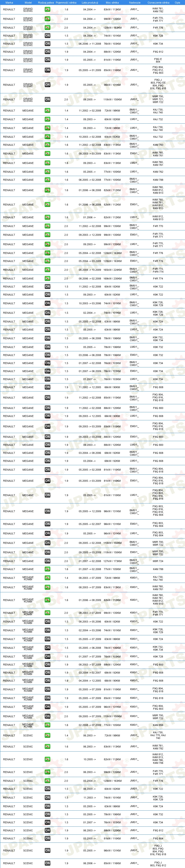Click the PB fuel icon in the K4M 856 row
Screen dimensions: 185x868
(x=48, y=725)
